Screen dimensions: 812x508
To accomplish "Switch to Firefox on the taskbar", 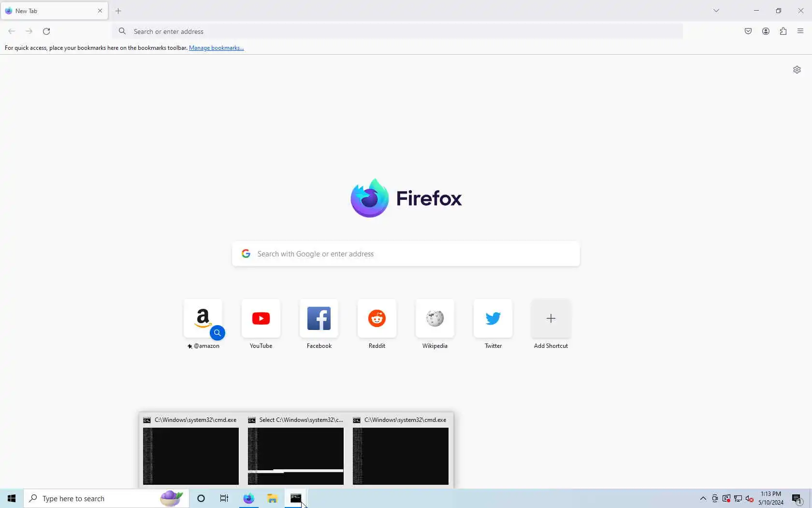I will 248,498.
